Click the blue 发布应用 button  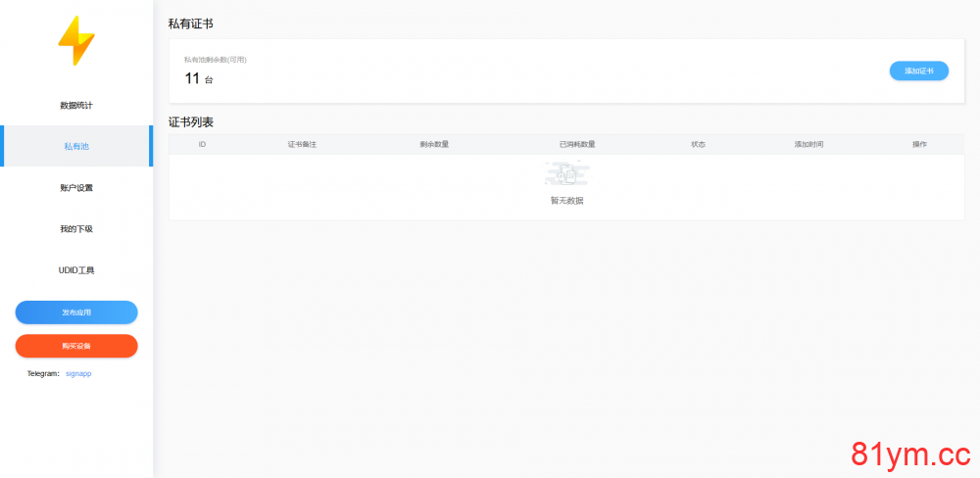[76, 312]
